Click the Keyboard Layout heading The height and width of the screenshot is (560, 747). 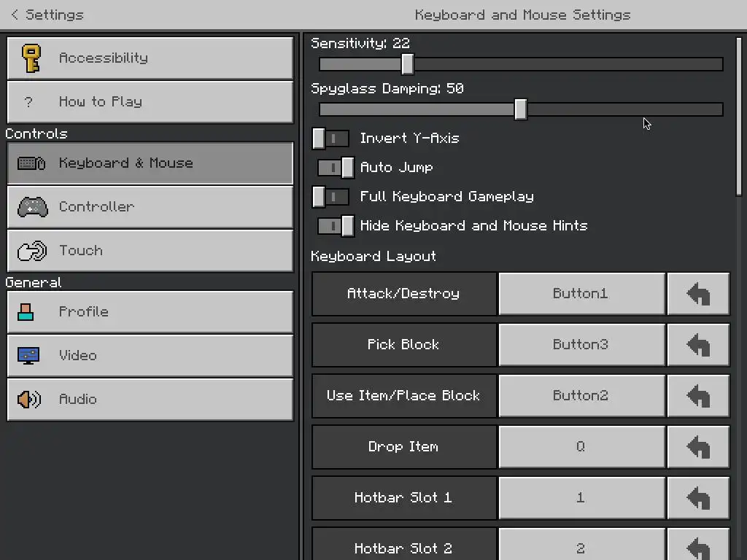pos(373,257)
